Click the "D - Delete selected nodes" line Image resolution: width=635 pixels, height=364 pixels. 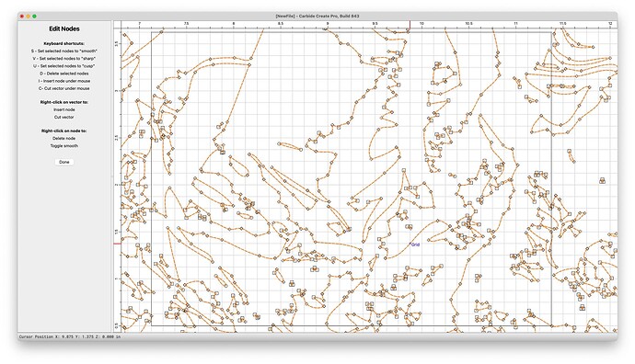tap(64, 74)
